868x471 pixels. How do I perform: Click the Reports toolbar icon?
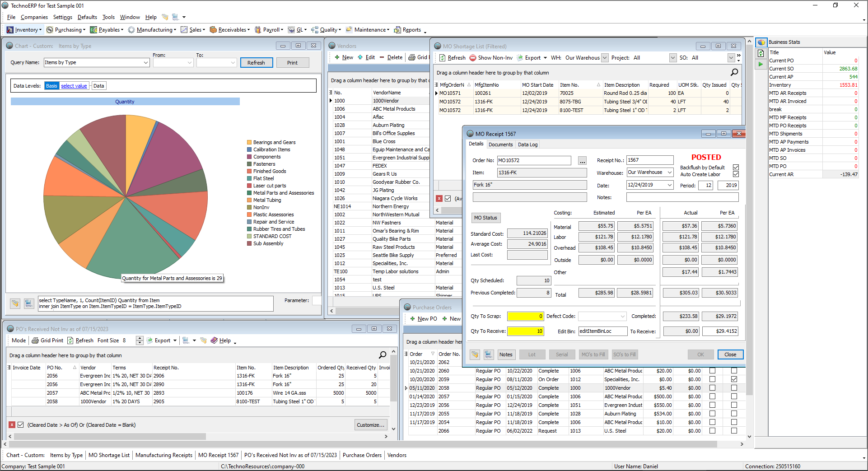tap(397, 30)
